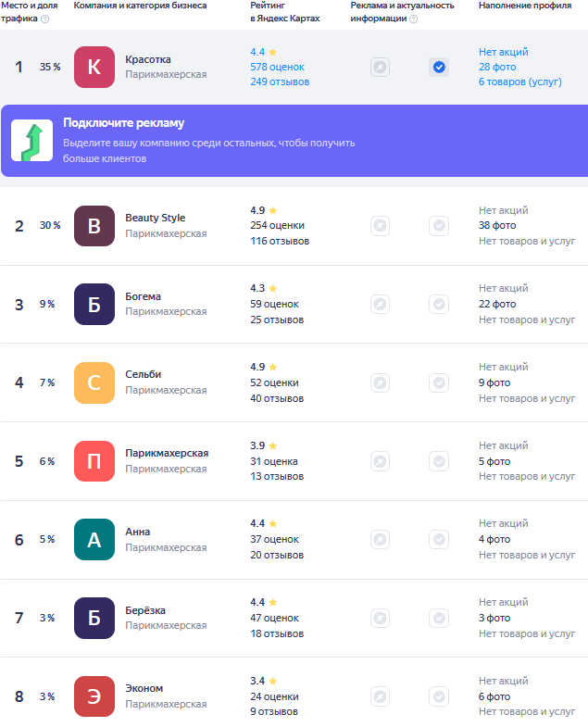Screen dimensions: 588x727
Task: Click the advertising arrow icon in Берёзка row
Action: (x=380, y=618)
